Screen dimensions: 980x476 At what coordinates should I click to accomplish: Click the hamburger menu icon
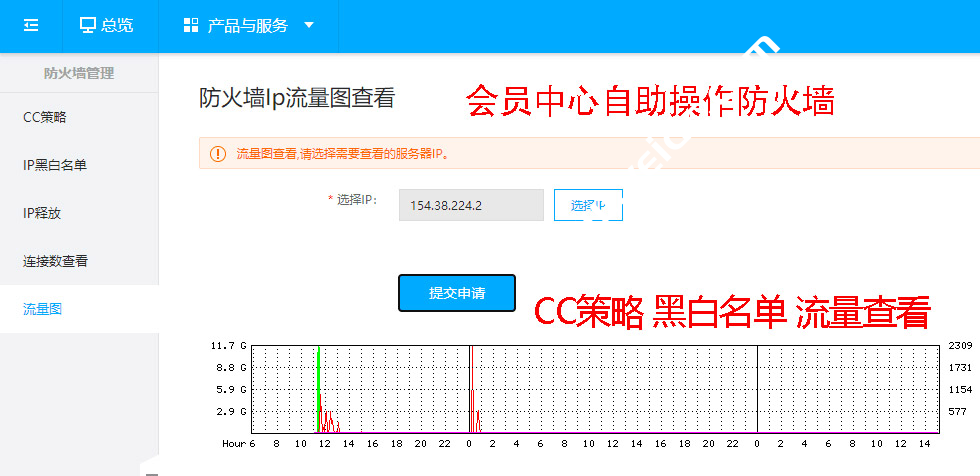pyautogui.click(x=31, y=26)
